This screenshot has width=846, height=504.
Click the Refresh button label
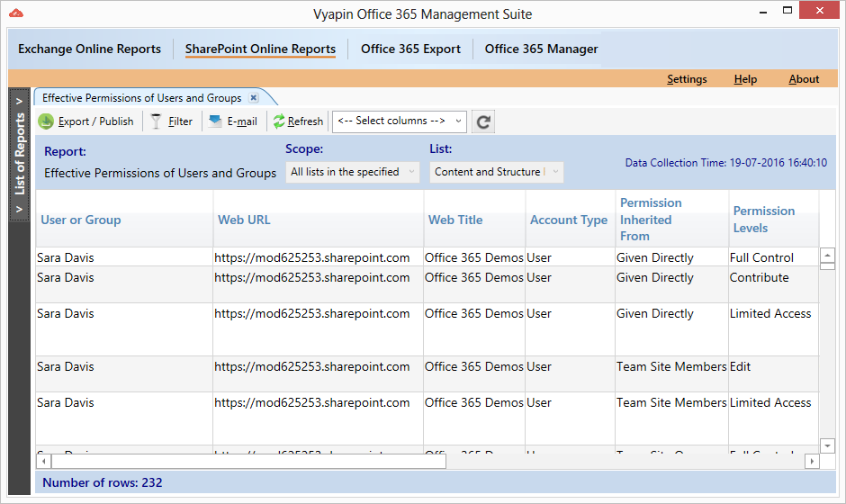[x=305, y=121]
